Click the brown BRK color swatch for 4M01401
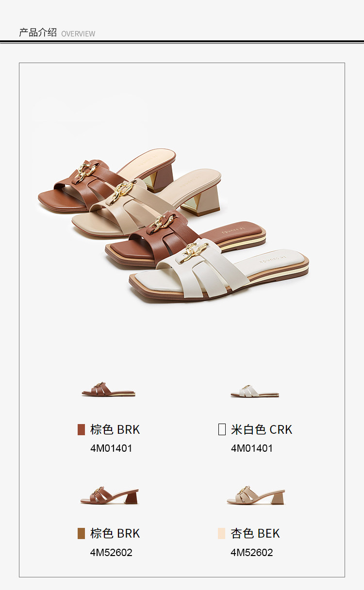 pyautogui.click(x=81, y=429)
